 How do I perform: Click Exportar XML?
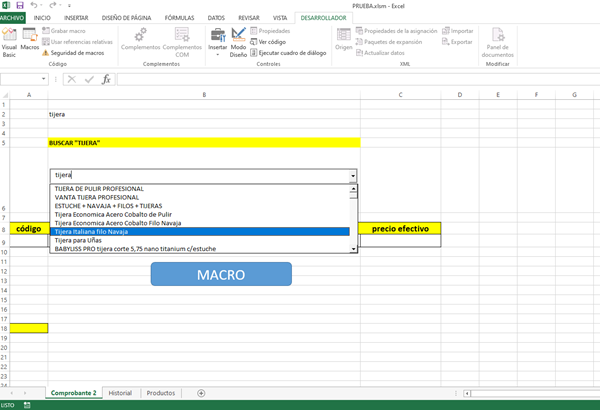[457, 42]
